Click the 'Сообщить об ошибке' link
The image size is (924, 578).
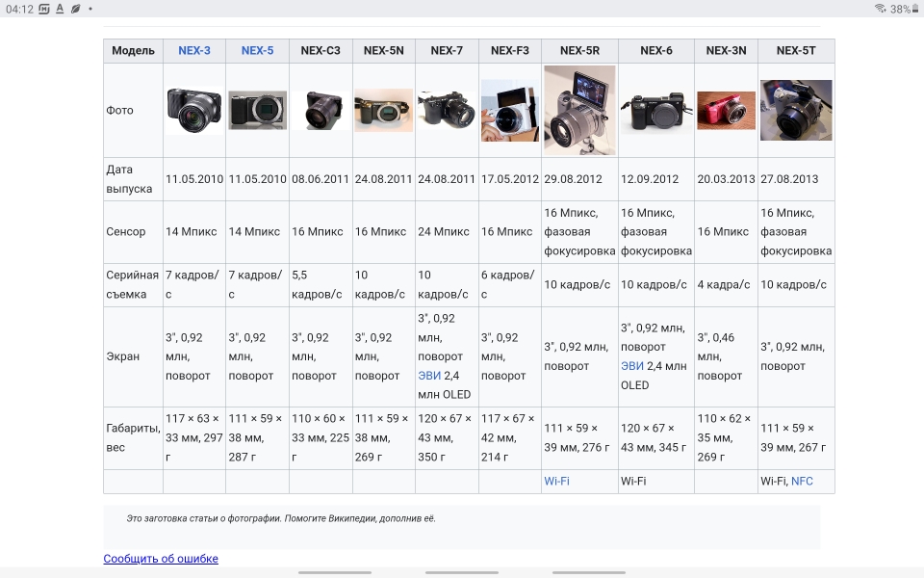[x=161, y=559]
